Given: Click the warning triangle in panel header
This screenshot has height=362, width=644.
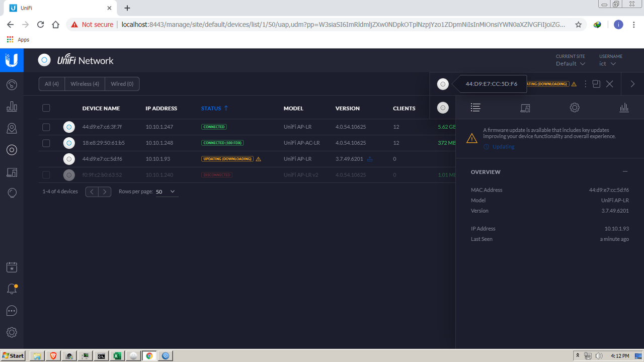Looking at the screenshot, I should [574, 84].
